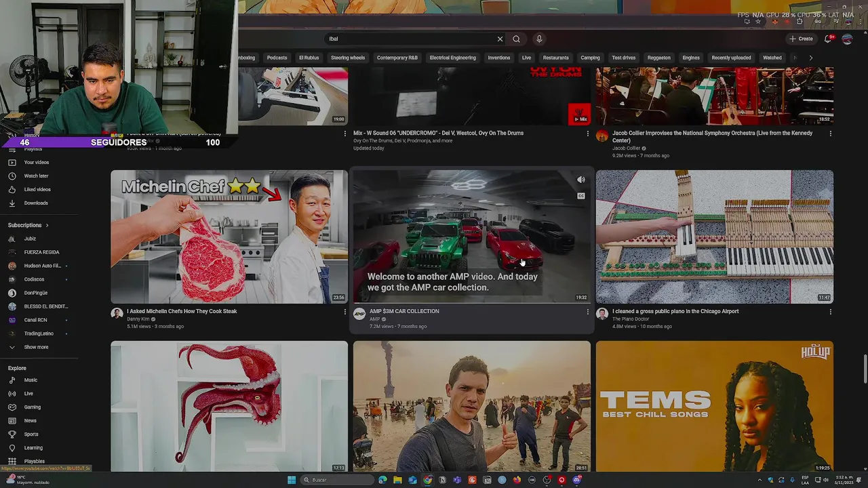This screenshot has width=868, height=488.
Task: Click the taskbar Buscar search box
Action: [337, 480]
